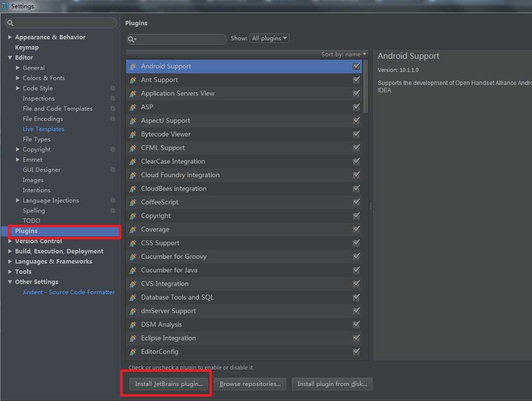532x401 pixels.
Task: Click the plugin icon next to Ant Support
Action: point(133,80)
